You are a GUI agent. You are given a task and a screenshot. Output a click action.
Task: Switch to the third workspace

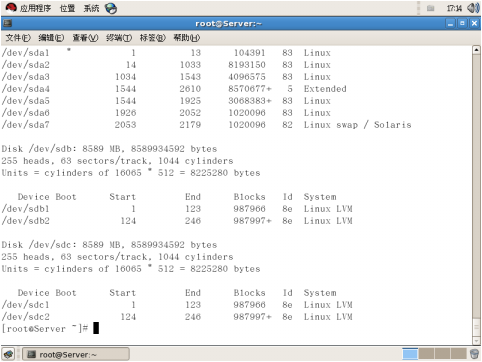point(442,354)
